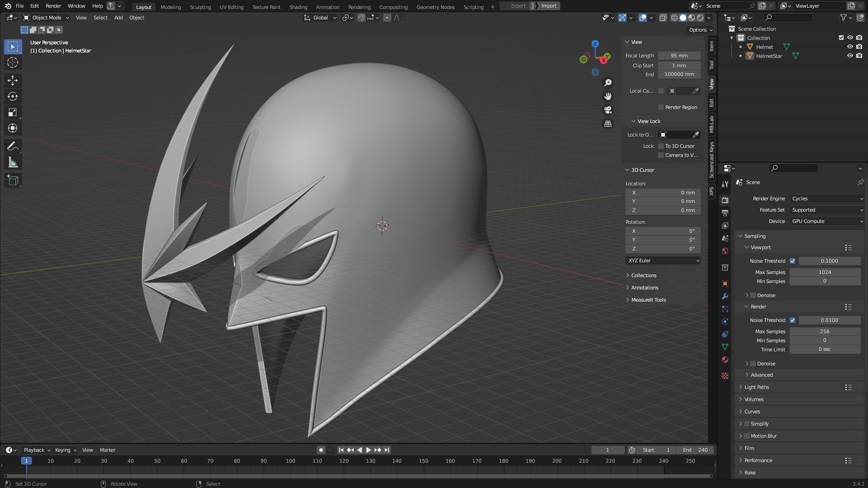Toggle pin icon in Scene properties header
This screenshot has height=488, width=868.
pos(860,182)
